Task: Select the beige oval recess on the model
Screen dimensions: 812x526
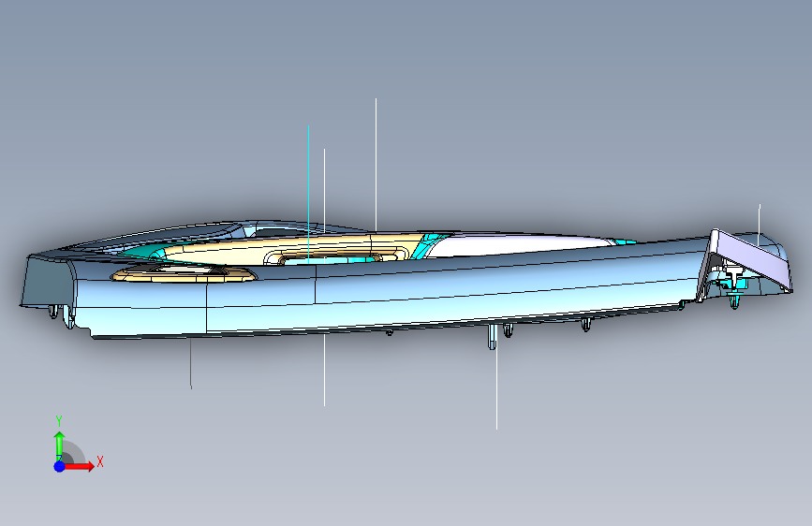Action: coord(184,274)
